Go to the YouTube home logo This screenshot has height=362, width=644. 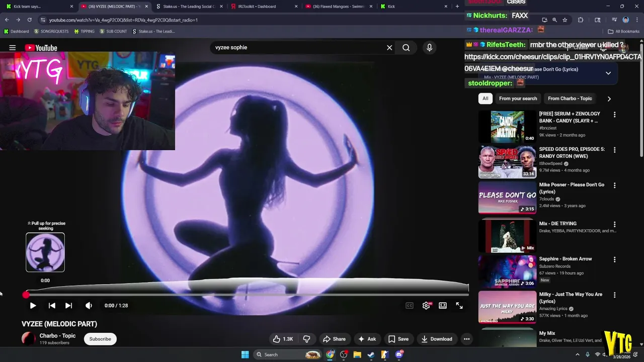41,48
